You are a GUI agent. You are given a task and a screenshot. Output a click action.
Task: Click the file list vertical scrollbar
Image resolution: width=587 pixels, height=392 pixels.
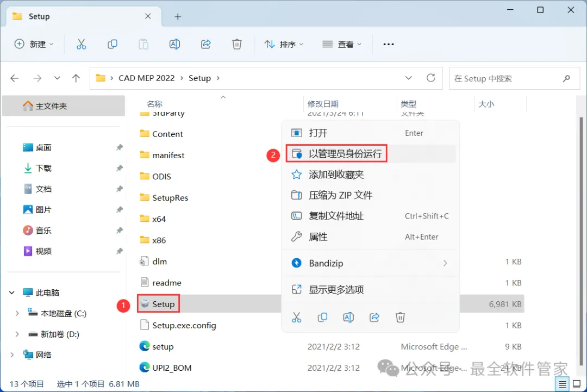tap(581, 240)
